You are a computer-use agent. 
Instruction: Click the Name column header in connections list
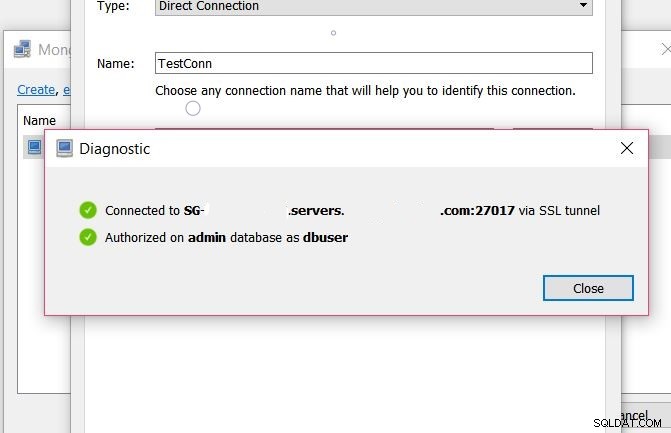tap(39, 121)
